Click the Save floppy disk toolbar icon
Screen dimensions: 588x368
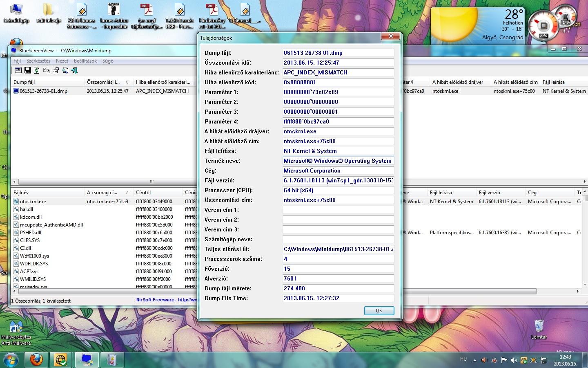[x=27, y=70]
